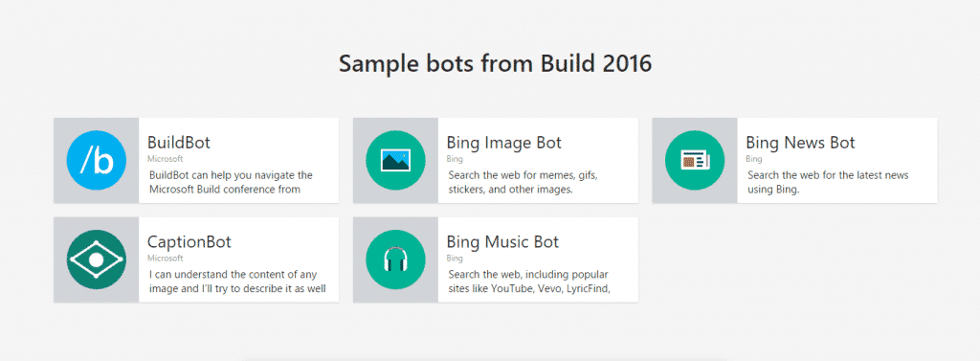Viewport: 980px width, 361px height.
Task: Click the latest news using Bing description
Action: [x=828, y=182]
